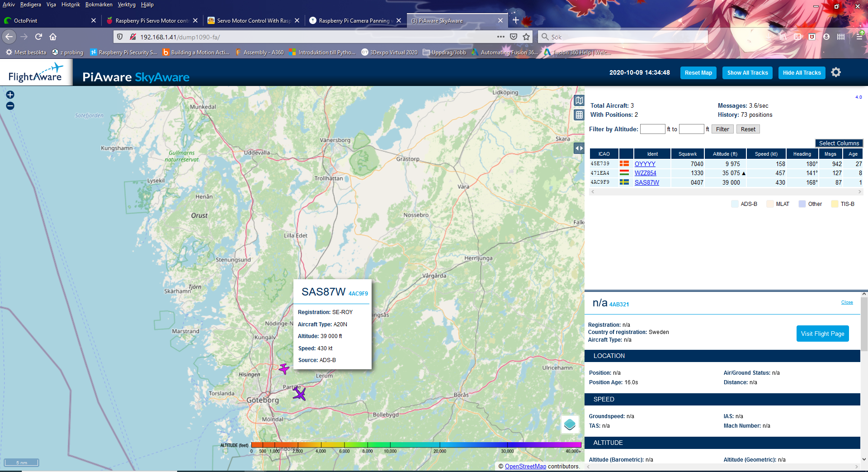868x472 pixels.
Task: Click the teal layer switcher icon on map
Action: pos(570,424)
